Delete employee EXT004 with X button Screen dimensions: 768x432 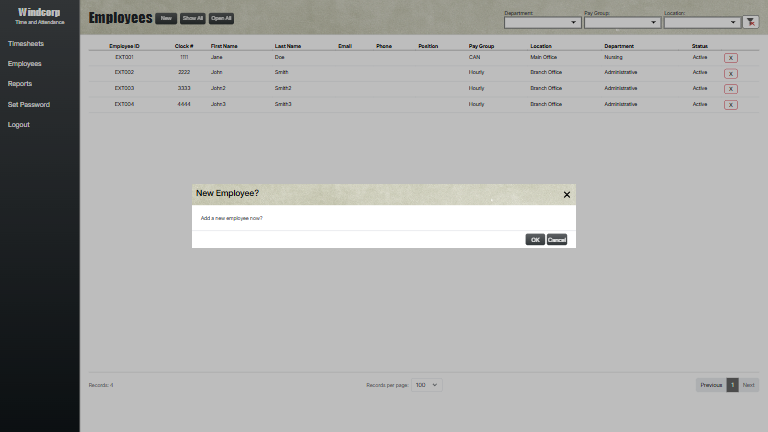pyautogui.click(x=730, y=105)
